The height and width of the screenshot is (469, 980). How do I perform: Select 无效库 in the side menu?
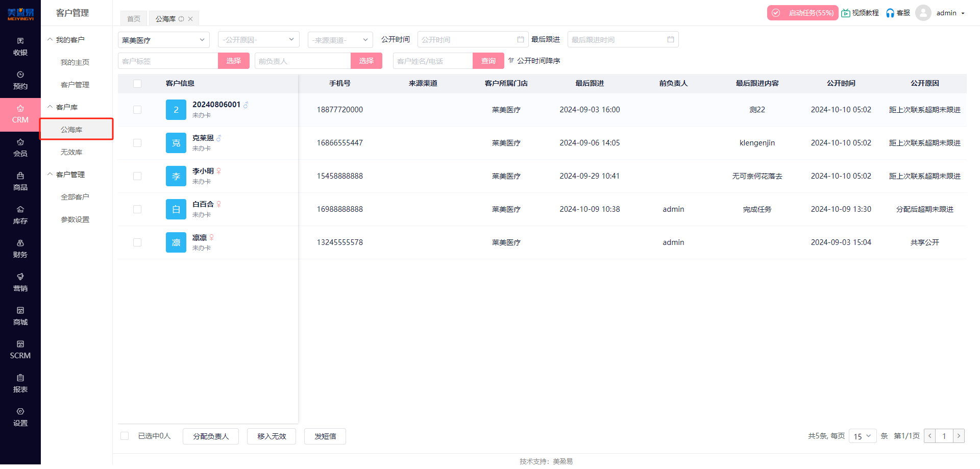71,152
